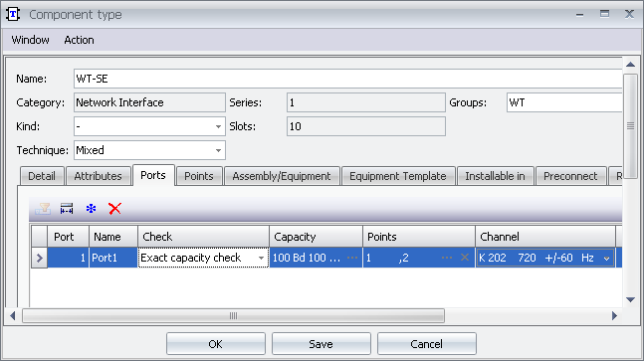Click the Capacity column header

(316, 237)
